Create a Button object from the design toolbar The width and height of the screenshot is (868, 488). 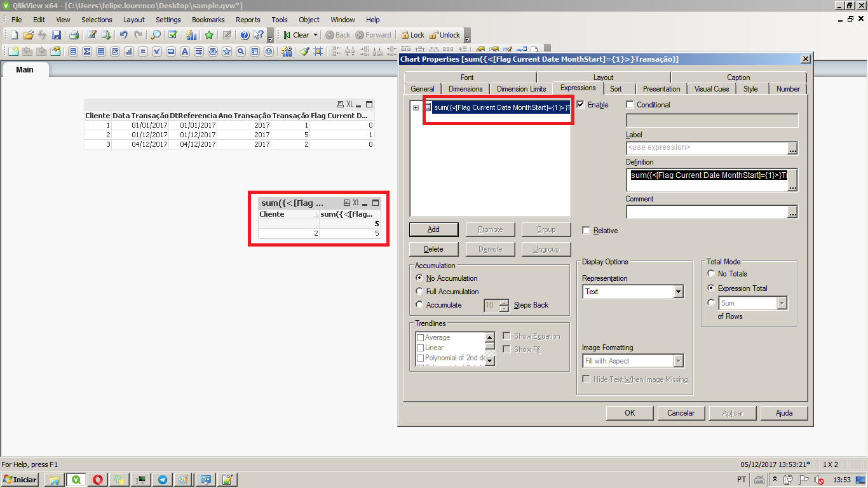(171, 51)
